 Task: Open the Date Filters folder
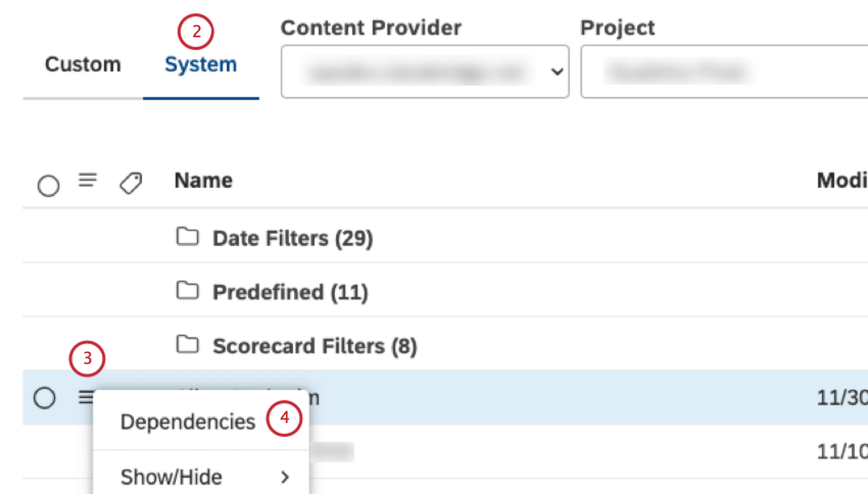[292, 237]
